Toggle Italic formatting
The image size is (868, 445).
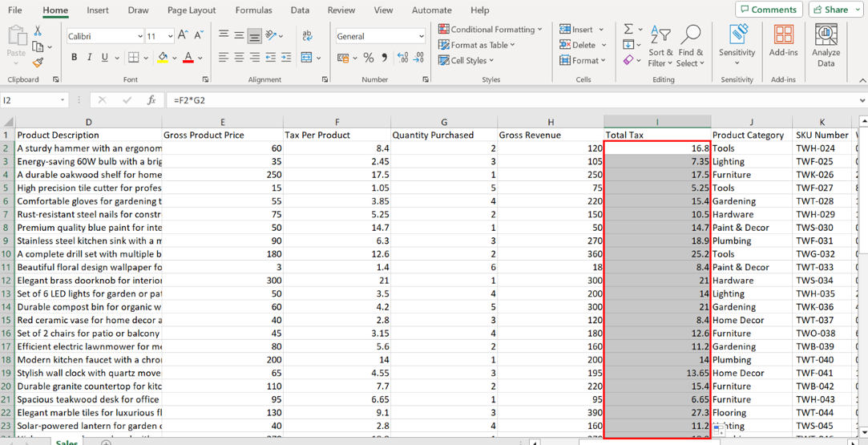point(89,58)
